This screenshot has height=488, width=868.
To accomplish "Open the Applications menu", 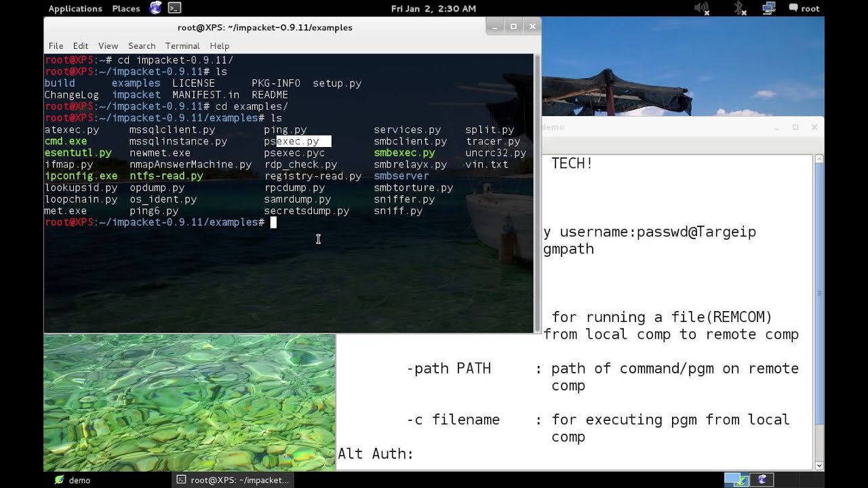I will coord(75,8).
